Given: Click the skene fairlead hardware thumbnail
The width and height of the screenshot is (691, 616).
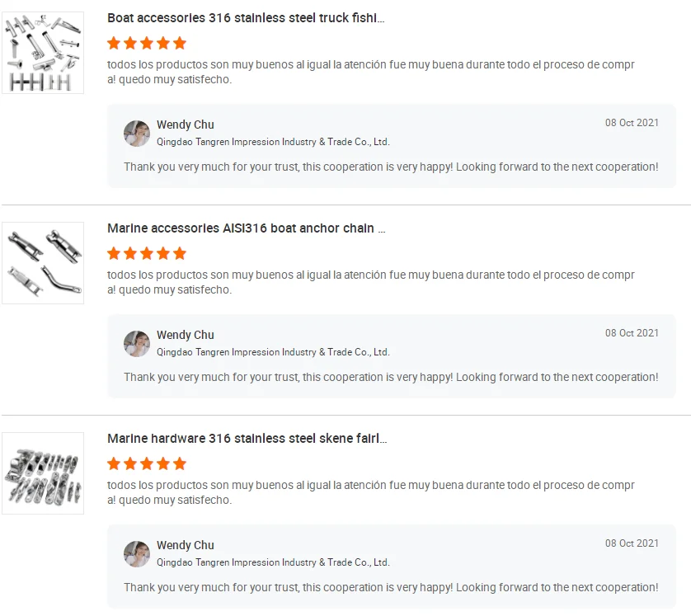Looking at the screenshot, I should click(43, 473).
